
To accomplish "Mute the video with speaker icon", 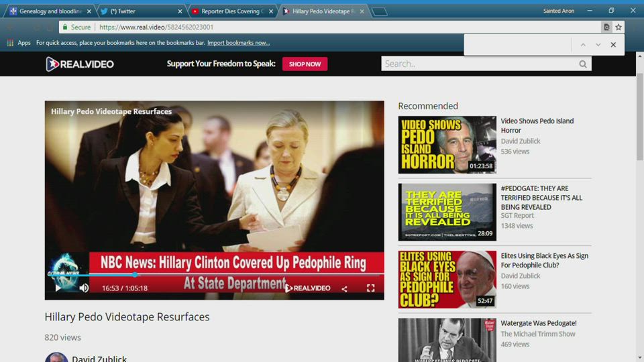I will point(84,288).
